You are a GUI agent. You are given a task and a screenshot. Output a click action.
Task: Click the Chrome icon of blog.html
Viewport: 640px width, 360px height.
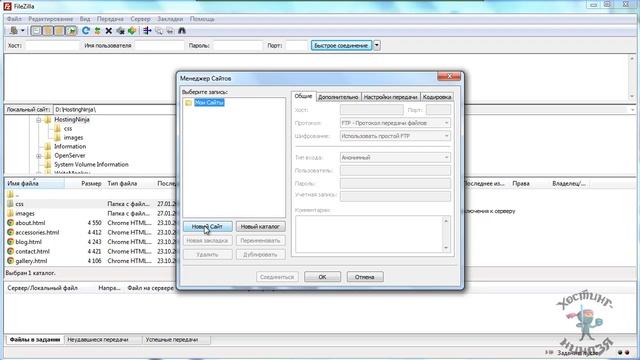point(11,242)
